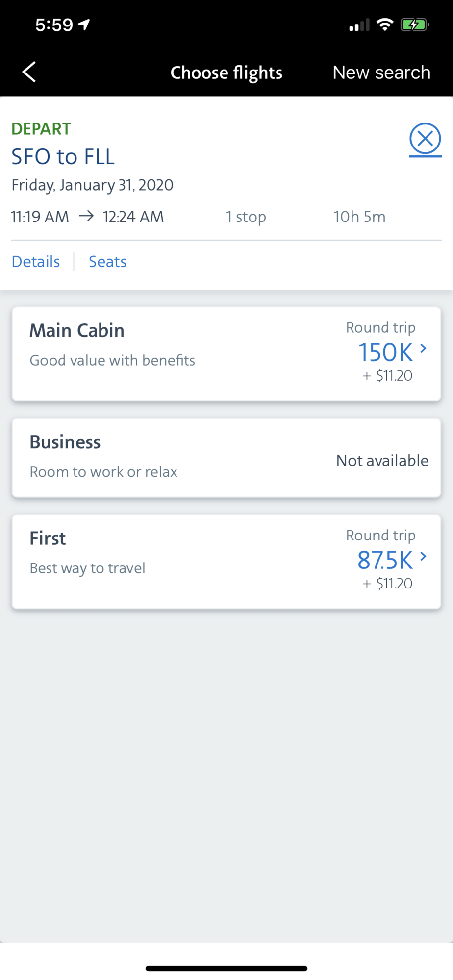Tap the 87.5K round trip price
The height and width of the screenshot is (980, 453).
pos(385,560)
